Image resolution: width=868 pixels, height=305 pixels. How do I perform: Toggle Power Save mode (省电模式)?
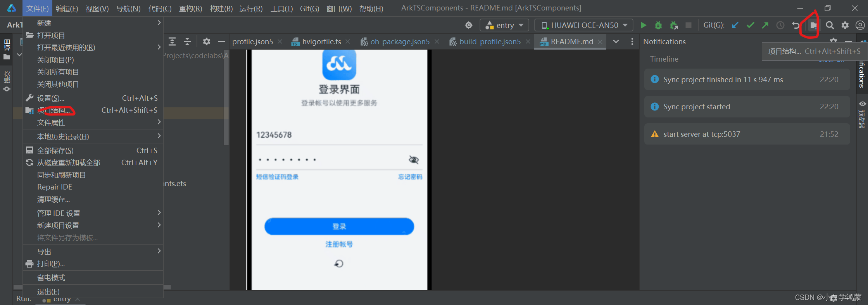tap(93, 278)
